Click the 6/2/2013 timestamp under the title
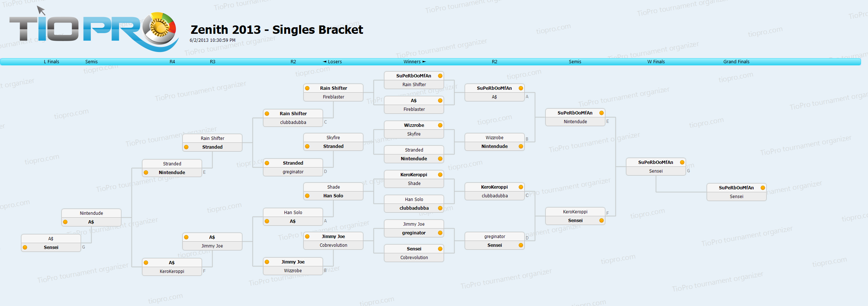Image resolution: width=868 pixels, height=306 pixels. 213,40
